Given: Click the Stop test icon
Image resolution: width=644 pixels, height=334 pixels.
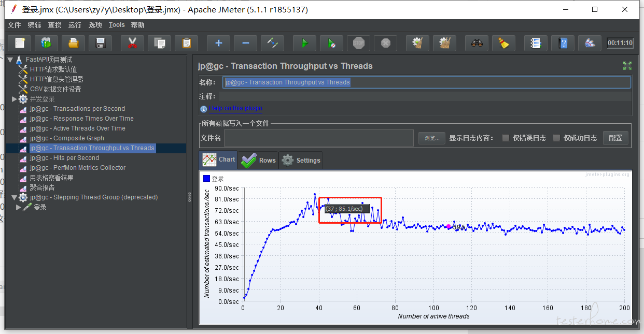Looking at the screenshot, I should click(x=359, y=43).
